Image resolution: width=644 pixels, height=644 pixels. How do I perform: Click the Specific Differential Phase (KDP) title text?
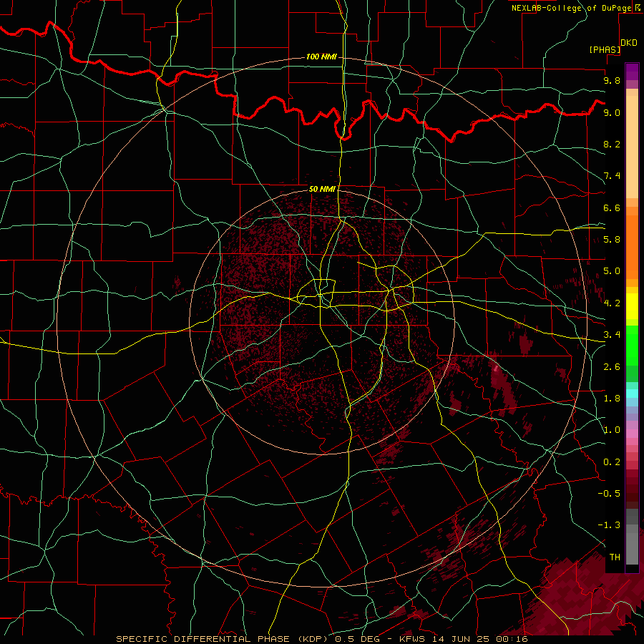(224, 639)
